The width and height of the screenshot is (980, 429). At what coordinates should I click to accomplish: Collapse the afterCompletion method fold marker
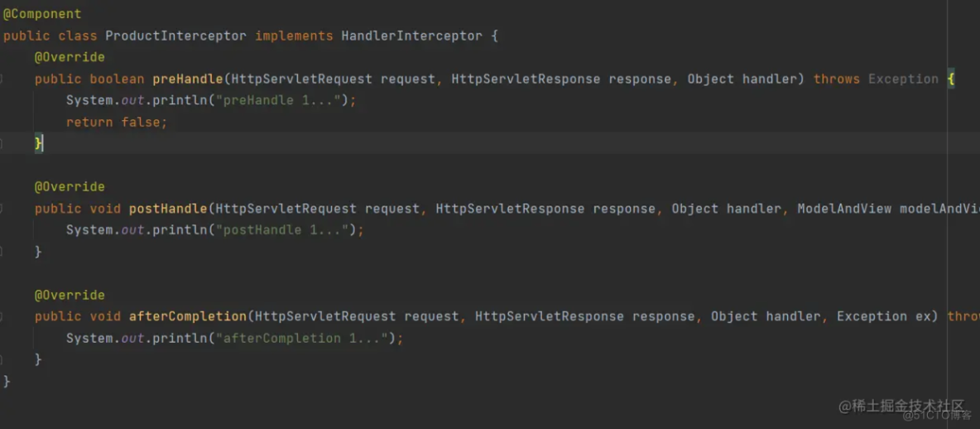2,316
